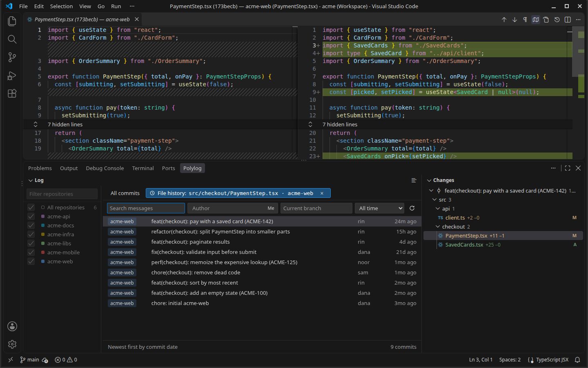Click the refresh icon beside All time
Screen dimensions: 588x368
pos(412,208)
